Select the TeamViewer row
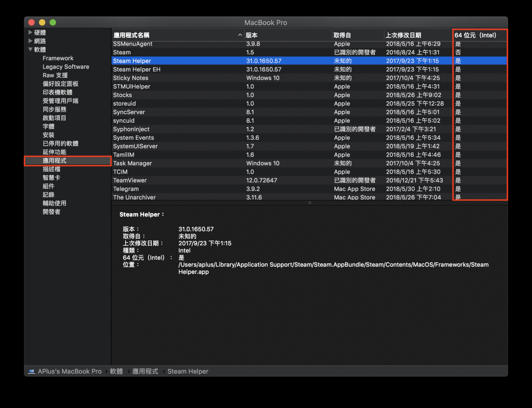The image size is (532, 408). click(309, 180)
